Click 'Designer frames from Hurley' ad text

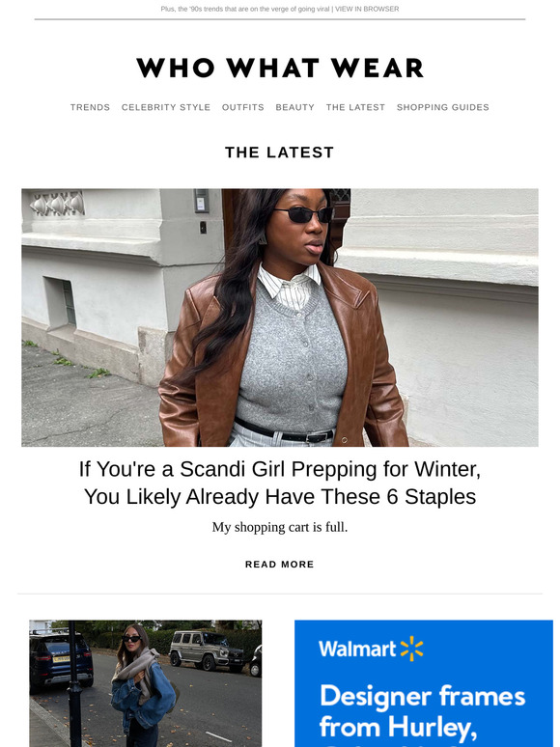tap(422, 711)
